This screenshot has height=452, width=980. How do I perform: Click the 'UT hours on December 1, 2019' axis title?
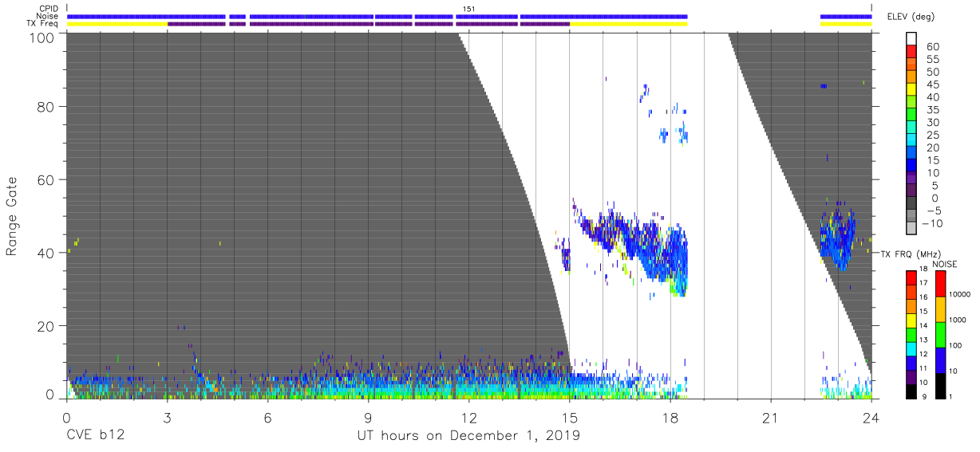[x=468, y=436]
